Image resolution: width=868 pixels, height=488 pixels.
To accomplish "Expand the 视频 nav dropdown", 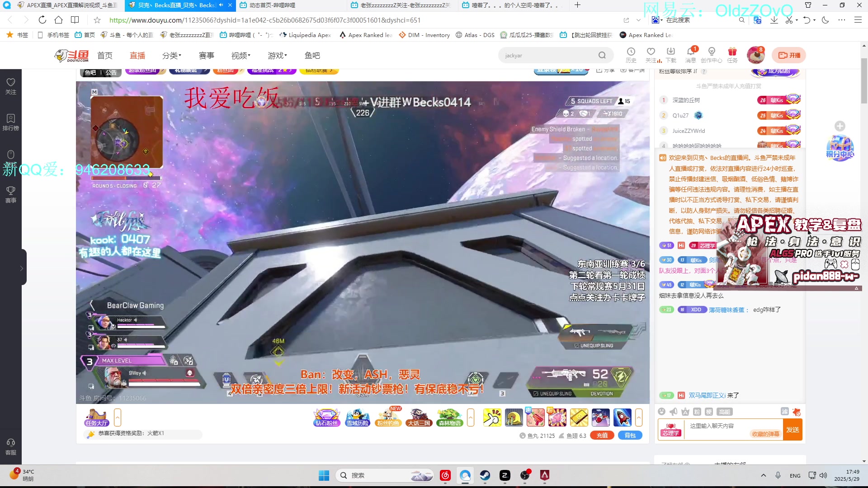I will pos(241,55).
